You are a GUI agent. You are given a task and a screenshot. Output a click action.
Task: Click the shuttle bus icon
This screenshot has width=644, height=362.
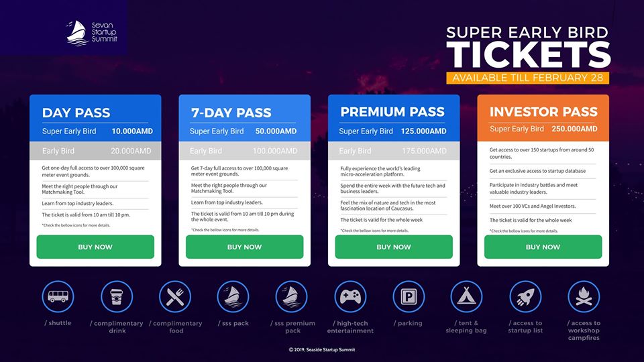pos(58,296)
